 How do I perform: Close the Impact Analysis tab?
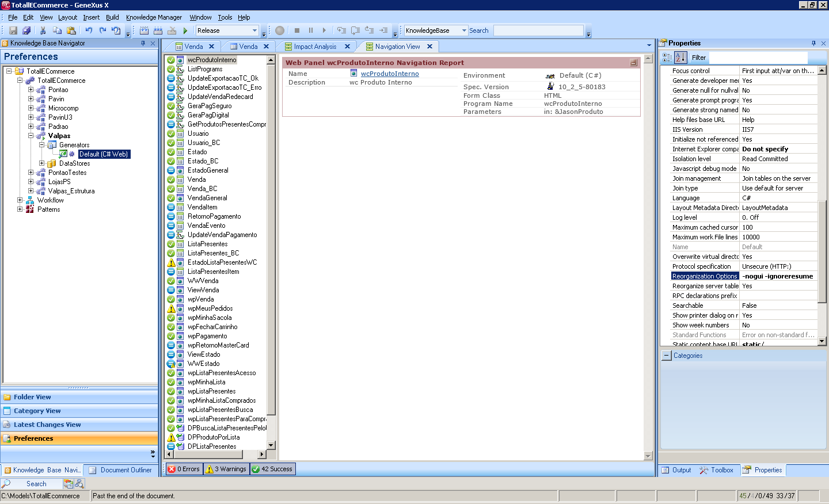[347, 47]
